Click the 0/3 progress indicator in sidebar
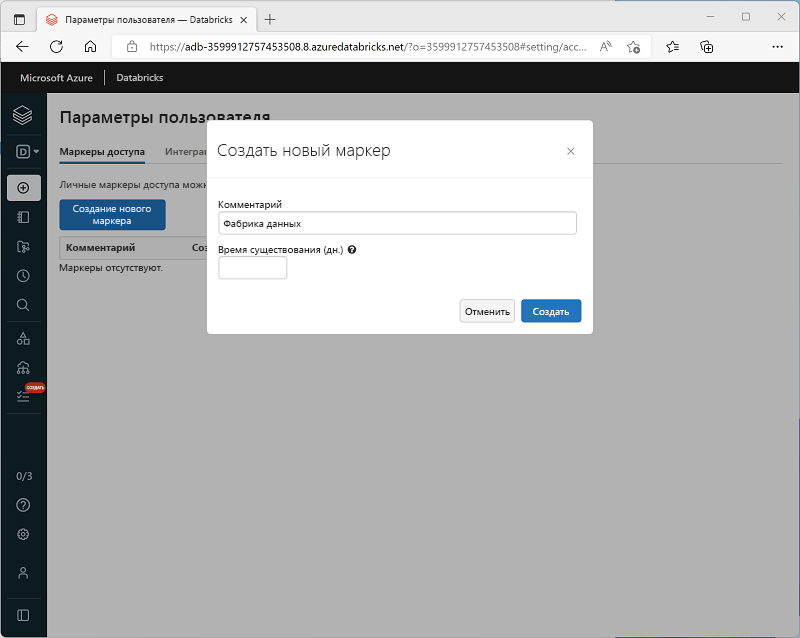This screenshot has width=800, height=638. [24, 476]
